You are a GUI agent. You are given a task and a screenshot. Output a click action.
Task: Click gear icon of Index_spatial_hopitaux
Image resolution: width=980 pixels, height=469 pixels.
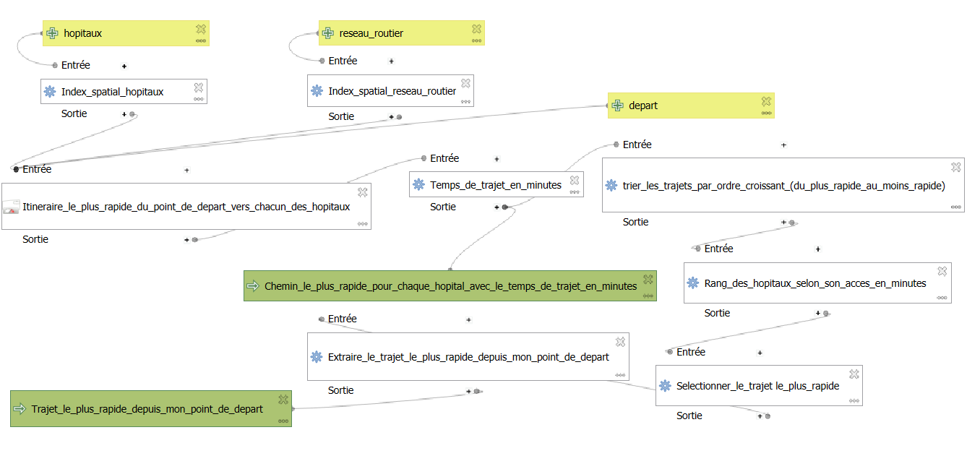[50, 92]
